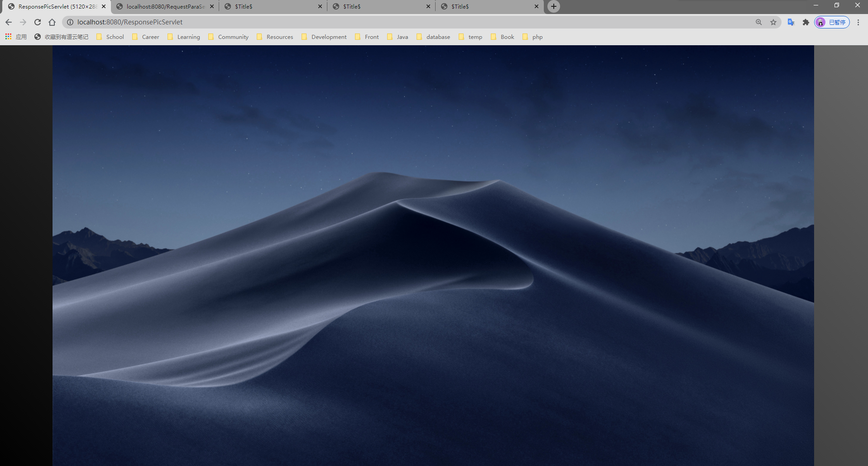Open the Resources bookmark folder
This screenshot has width=868, height=466.
275,37
